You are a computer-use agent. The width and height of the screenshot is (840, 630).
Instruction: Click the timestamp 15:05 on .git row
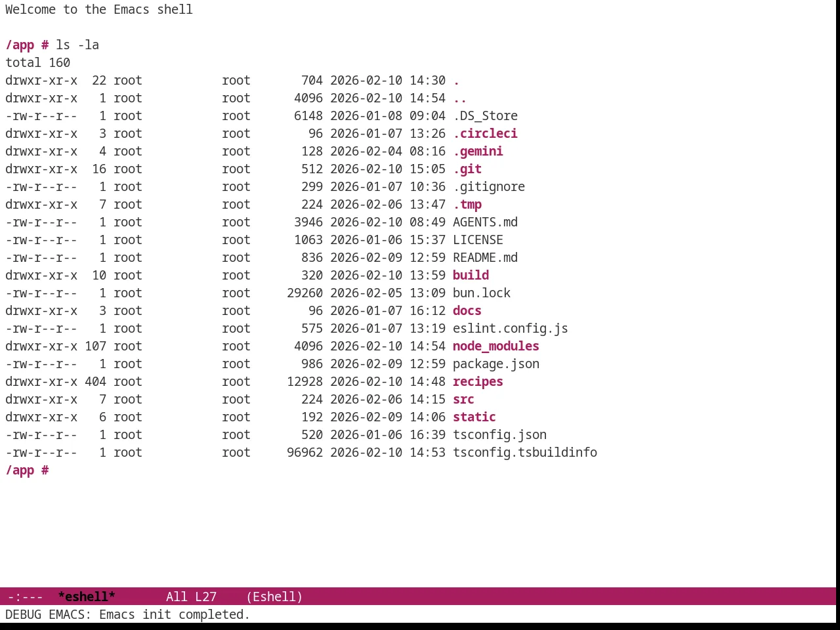click(x=427, y=169)
